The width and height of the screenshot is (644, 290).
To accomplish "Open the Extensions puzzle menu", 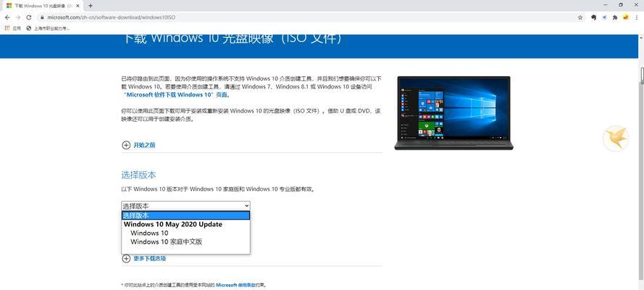I will tap(615, 17).
